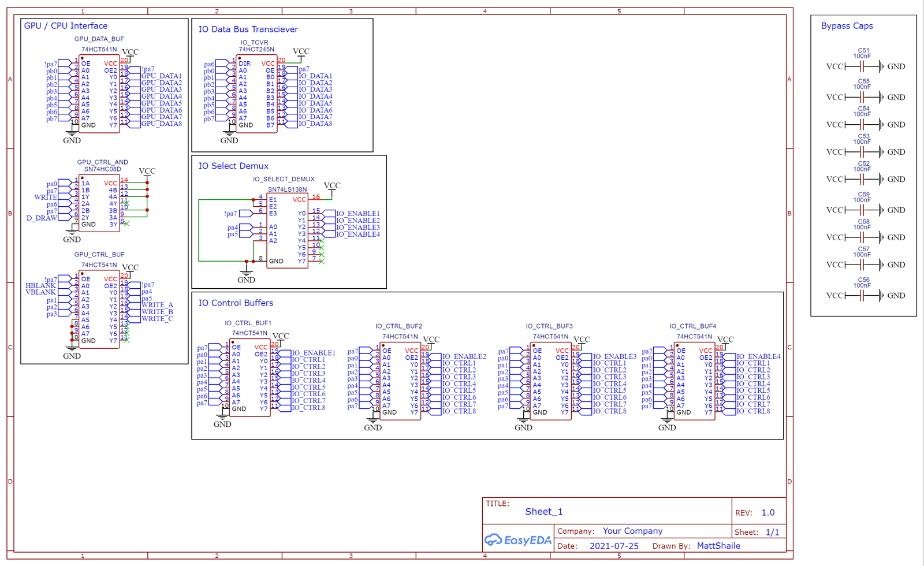This screenshot has height=566, width=924.
Task: Select the C56 capacitor symbol
Action: coord(862,295)
